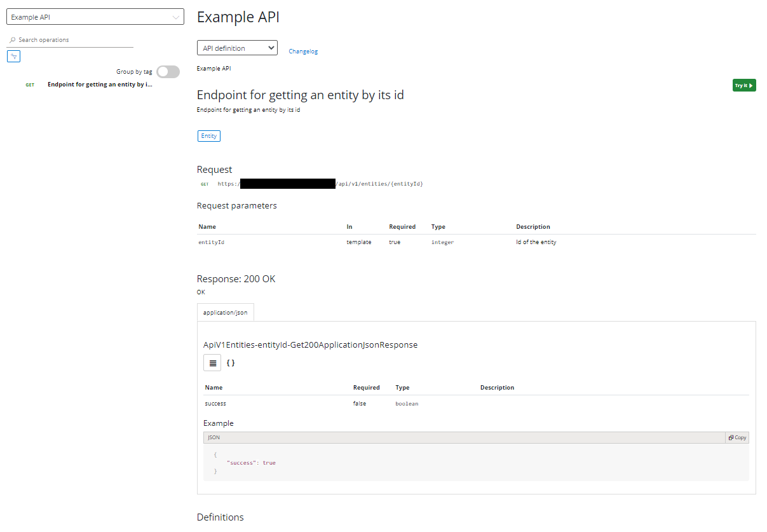This screenshot has width=767, height=532.
Task: Click the entityId row in Request parameters
Action: [x=210, y=242]
